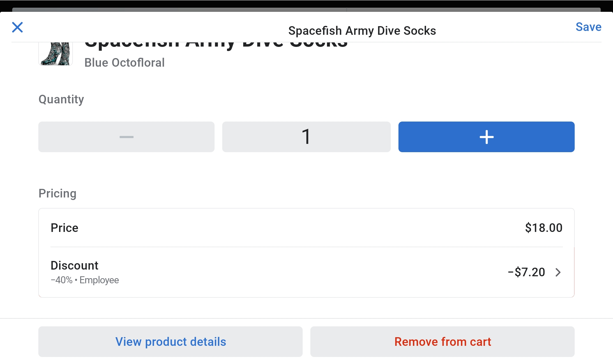Image resolution: width=613 pixels, height=364 pixels.
Task: Open View product details
Action: tap(170, 341)
